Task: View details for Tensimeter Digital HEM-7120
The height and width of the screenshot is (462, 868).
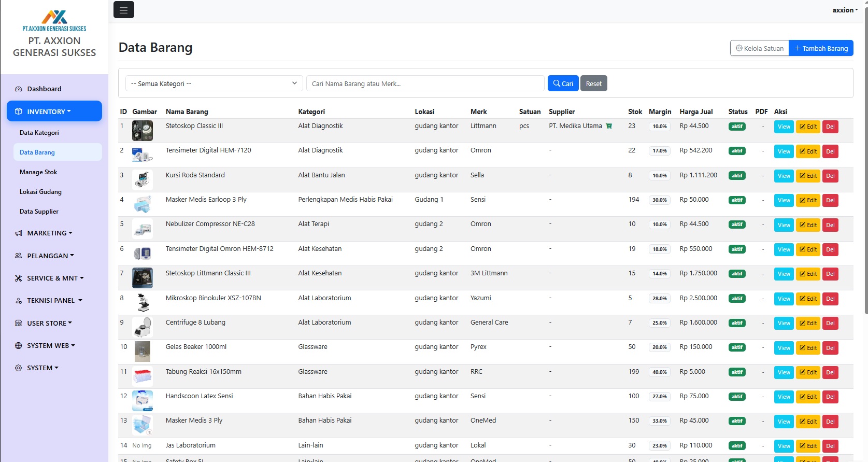Action: [784, 151]
